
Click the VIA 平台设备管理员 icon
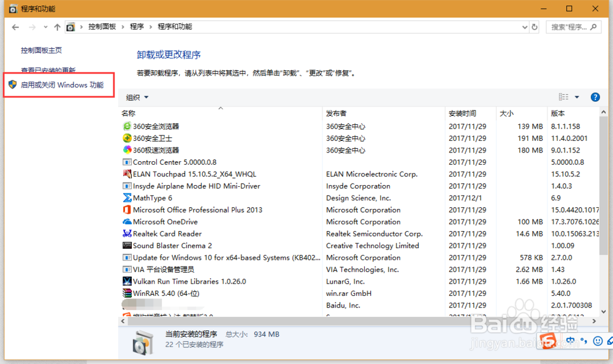[x=127, y=269]
